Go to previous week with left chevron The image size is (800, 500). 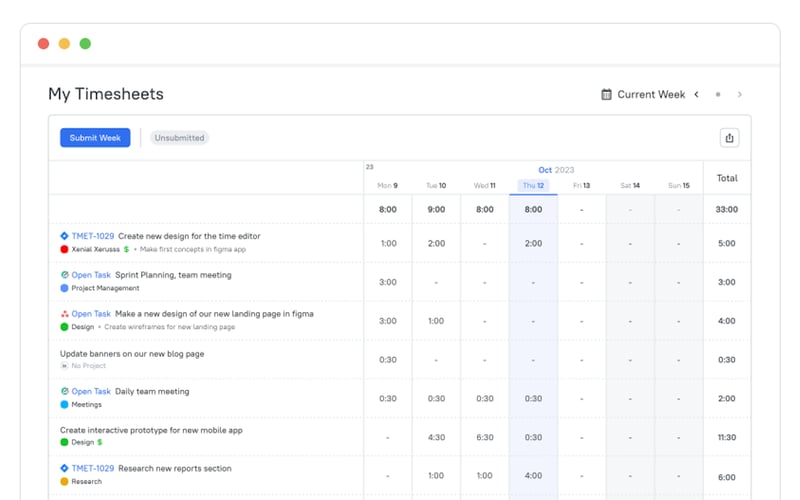coord(696,94)
